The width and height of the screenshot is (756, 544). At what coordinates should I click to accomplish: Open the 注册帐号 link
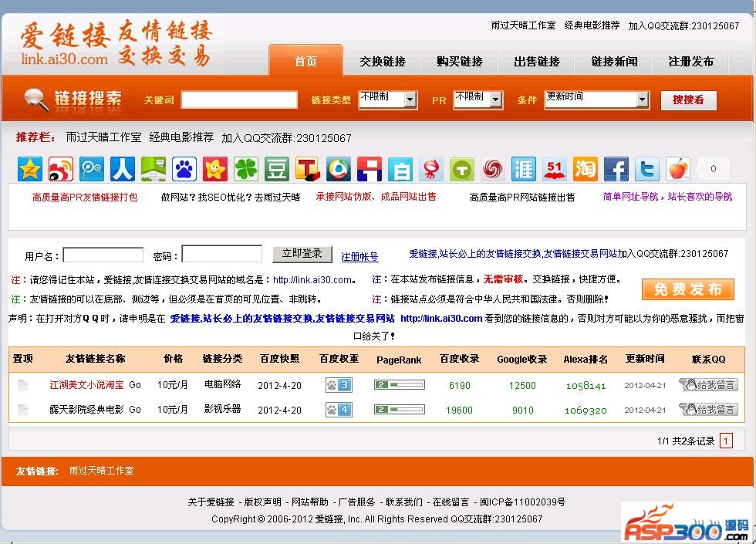tap(359, 256)
